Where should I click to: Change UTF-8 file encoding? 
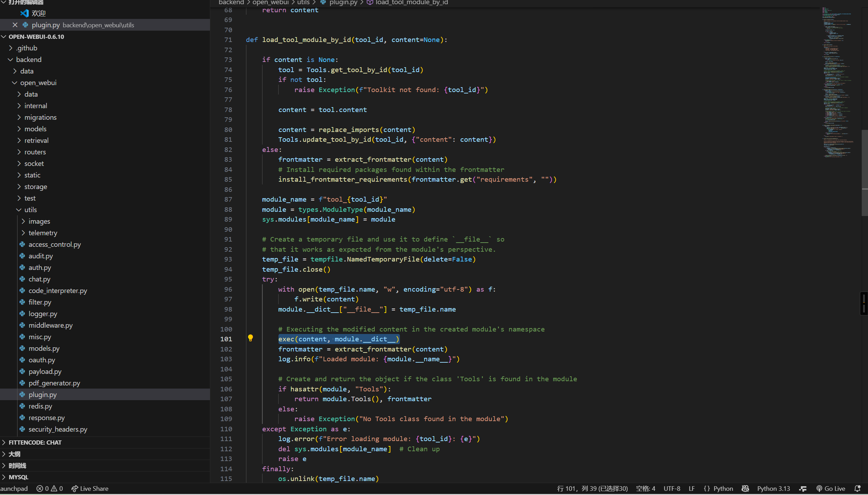[x=672, y=488]
